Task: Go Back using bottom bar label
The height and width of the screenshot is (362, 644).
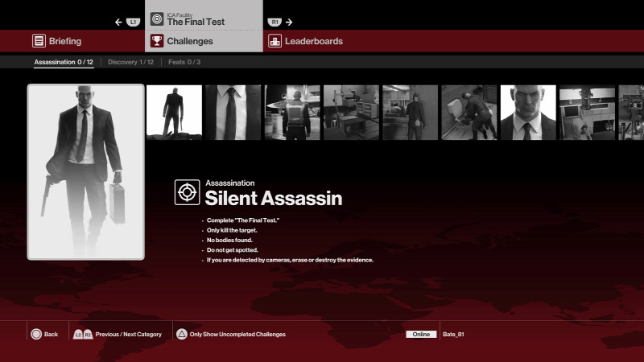Action: tap(51, 335)
